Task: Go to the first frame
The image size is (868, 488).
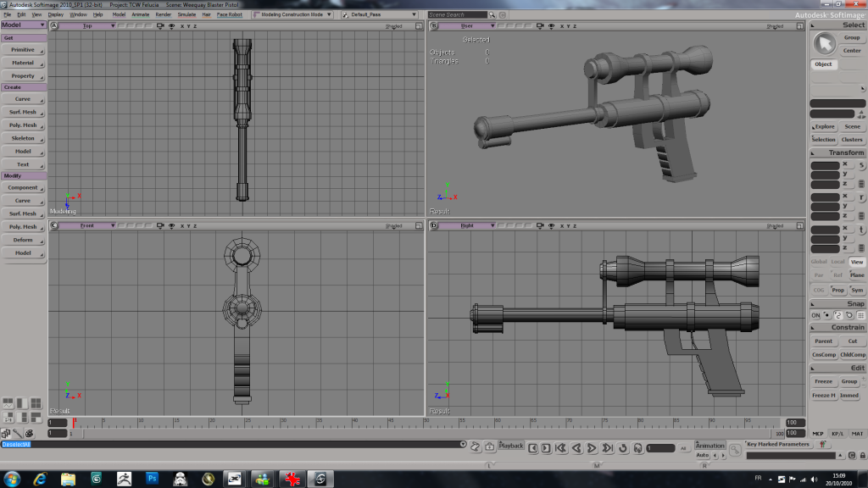Action: (560, 448)
